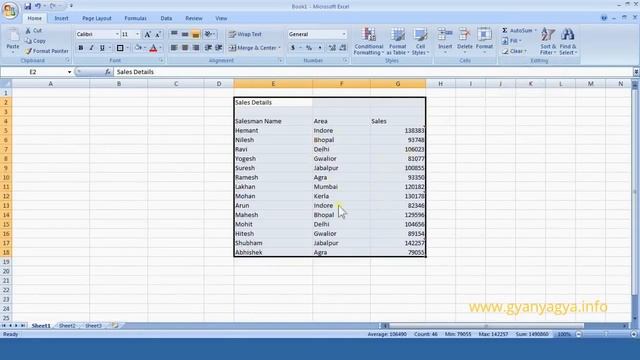Click the Paste clipboard icon

pos(13,36)
